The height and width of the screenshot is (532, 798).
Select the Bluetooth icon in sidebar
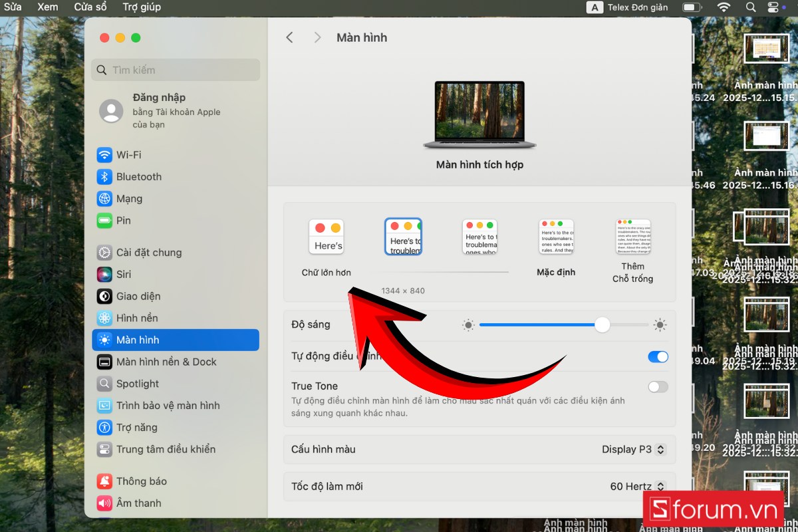click(x=104, y=177)
